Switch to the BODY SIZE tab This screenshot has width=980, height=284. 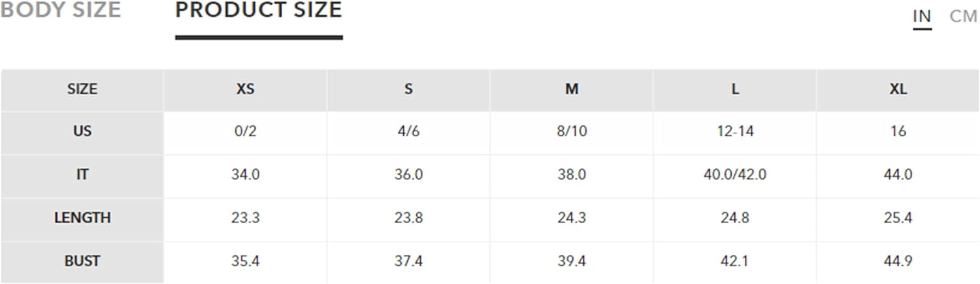(x=60, y=10)
